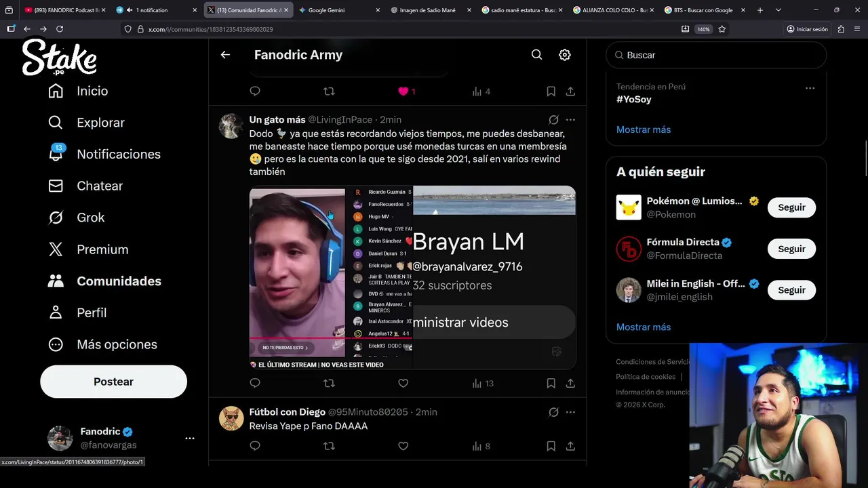Image resolution: width=868 pixels, height=488 pixels.
Task: Open Chatear messages
Action: (x=85, y=186)
